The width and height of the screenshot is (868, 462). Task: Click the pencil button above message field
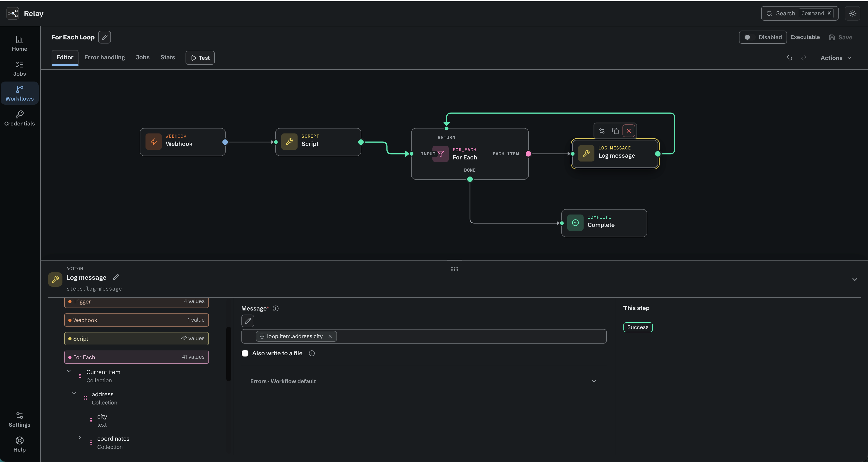pos(248,321)
